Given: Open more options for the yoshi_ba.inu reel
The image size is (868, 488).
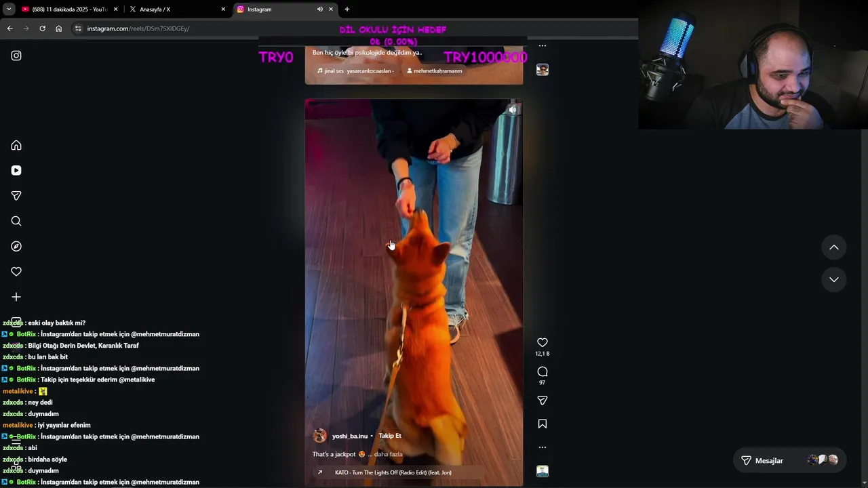Looking at the screenshot, I should [542, 447].
